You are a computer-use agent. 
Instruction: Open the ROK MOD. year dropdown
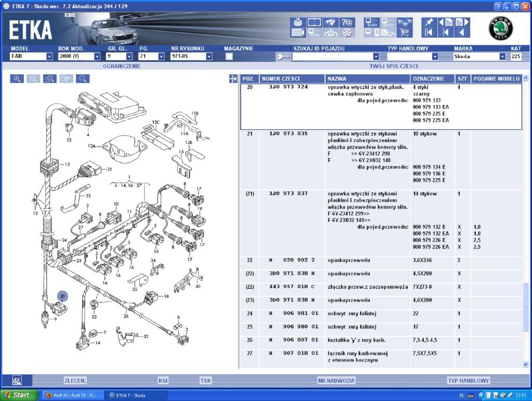[x=97, y=56]
